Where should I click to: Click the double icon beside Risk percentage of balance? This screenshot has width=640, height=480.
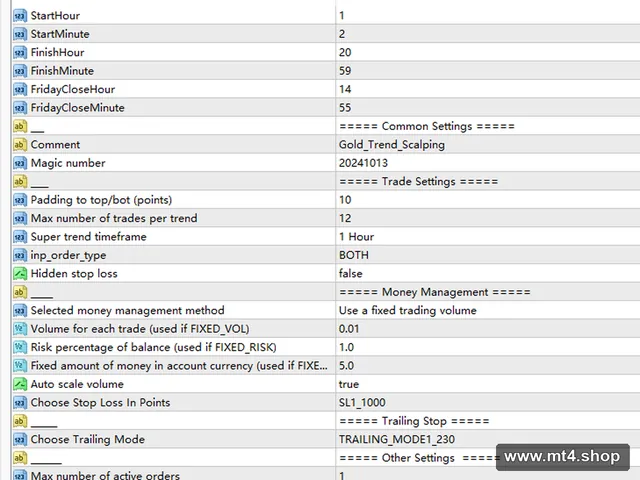(20, 347)
